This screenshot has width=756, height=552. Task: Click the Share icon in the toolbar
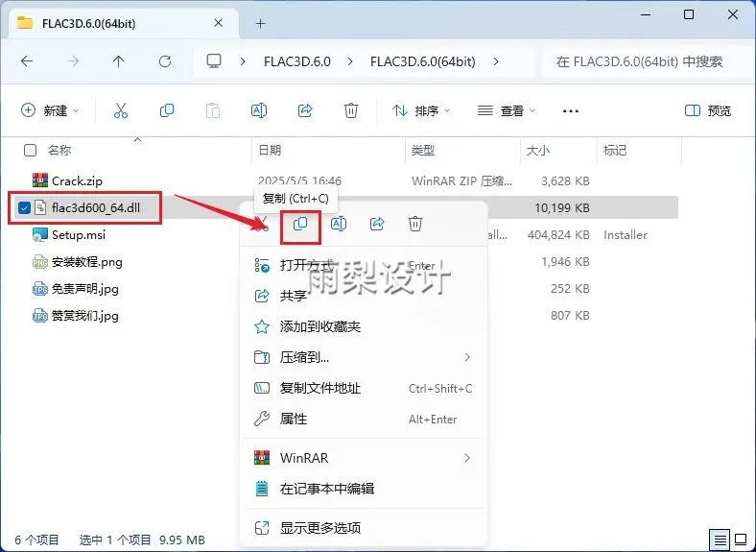tap(305, 110)
